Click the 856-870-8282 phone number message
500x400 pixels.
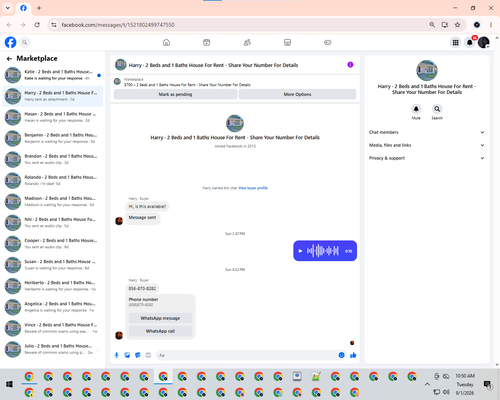tap(142, 288)
